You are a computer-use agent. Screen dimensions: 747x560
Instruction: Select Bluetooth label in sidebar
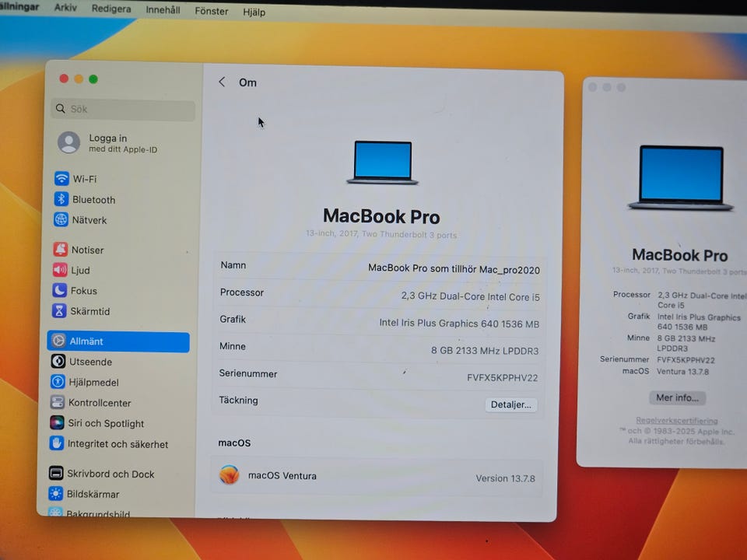pyautogui.click(x=94, y=200)
